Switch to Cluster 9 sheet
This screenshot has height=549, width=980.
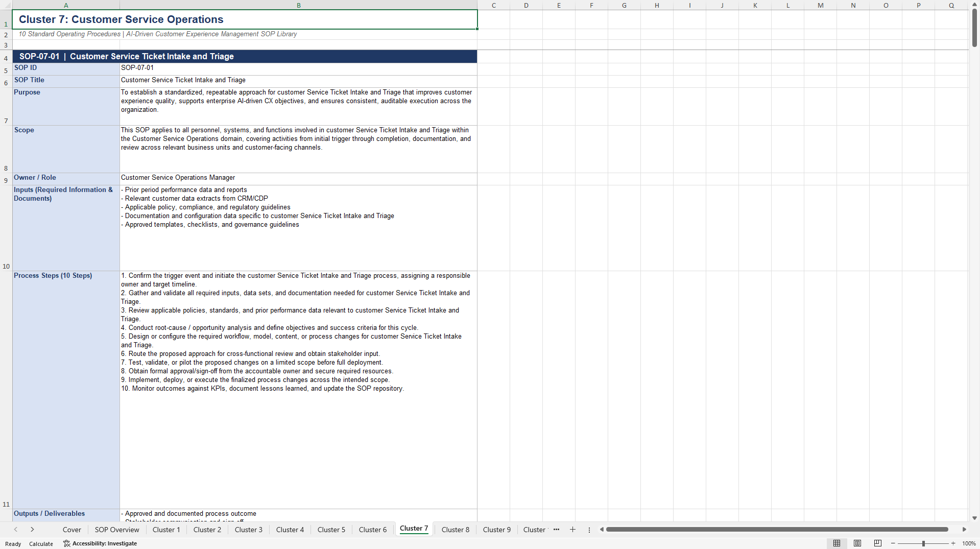[x=497, y=530]
